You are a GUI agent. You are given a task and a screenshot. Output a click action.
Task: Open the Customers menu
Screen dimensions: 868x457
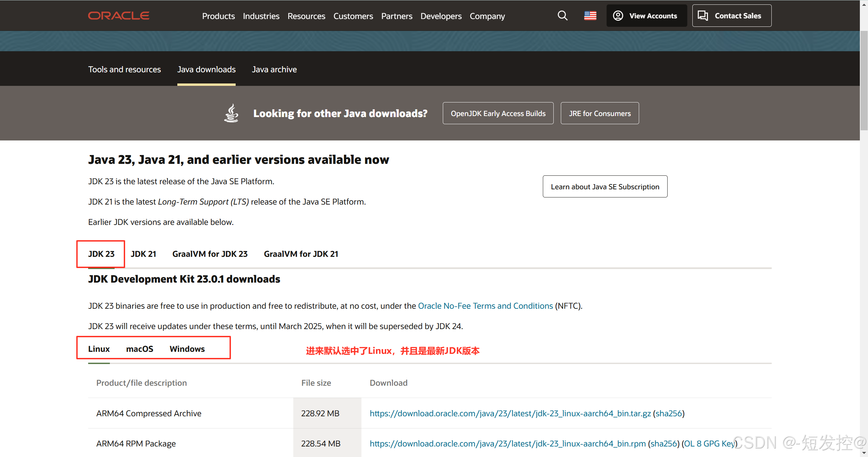[353, 16]
